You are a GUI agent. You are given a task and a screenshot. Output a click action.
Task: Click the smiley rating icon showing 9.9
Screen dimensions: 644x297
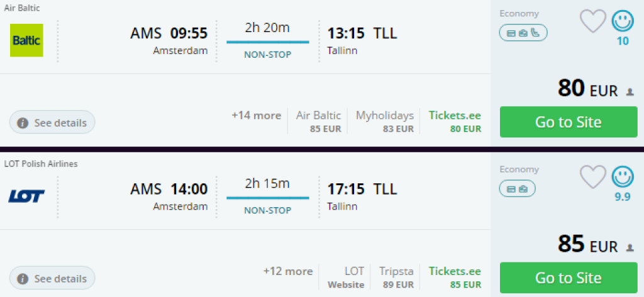point(623,176)
